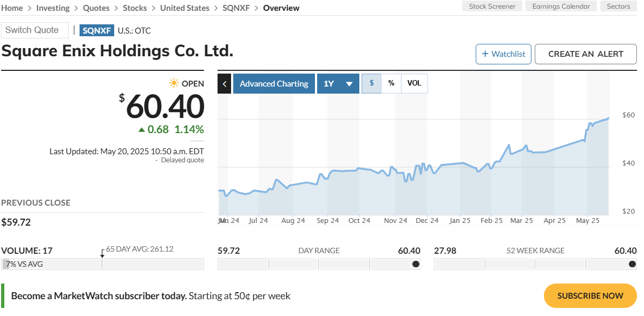This screenshot has height=316, width=644.
Task: Click the Feb 25 axis label
Action: pyautogui.click(x=491, y=221)
